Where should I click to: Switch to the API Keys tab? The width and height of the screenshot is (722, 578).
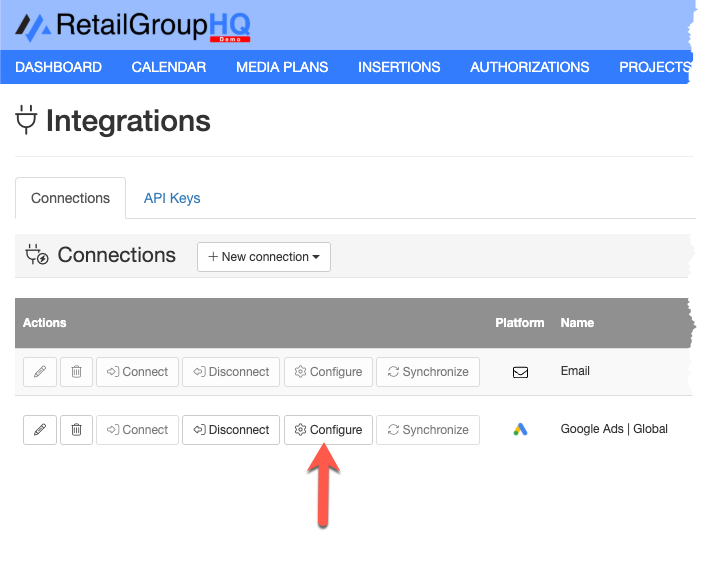172,198
